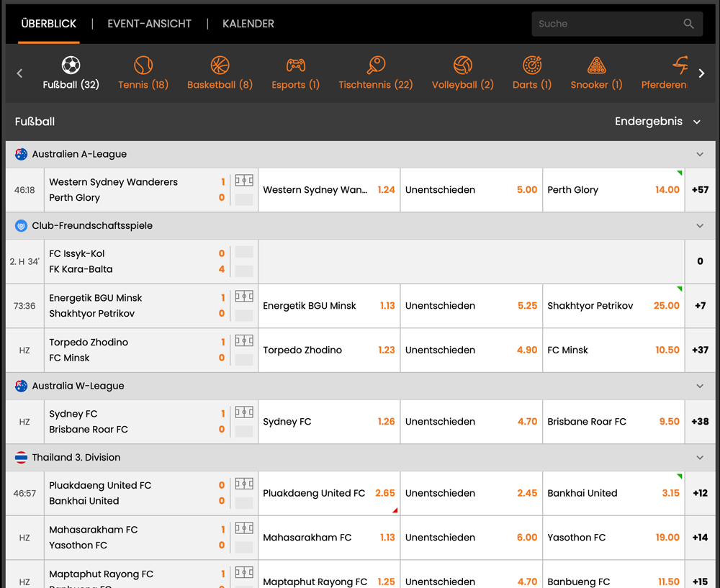
Task: Open pitch view for Maptaphut Rayong FC match
Action: (244, 572)
